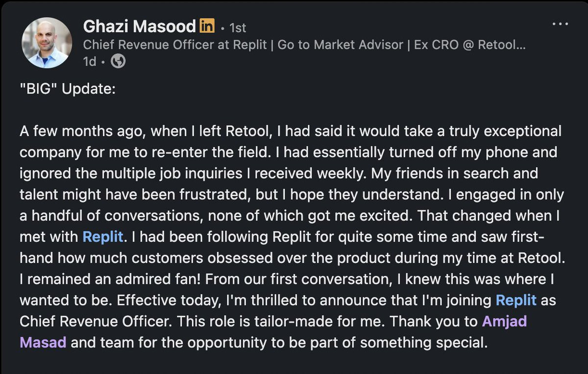Open Ghazi Masood's profile via name
Viewport: 588px width, 374px height.
click(x=140, y=26)
